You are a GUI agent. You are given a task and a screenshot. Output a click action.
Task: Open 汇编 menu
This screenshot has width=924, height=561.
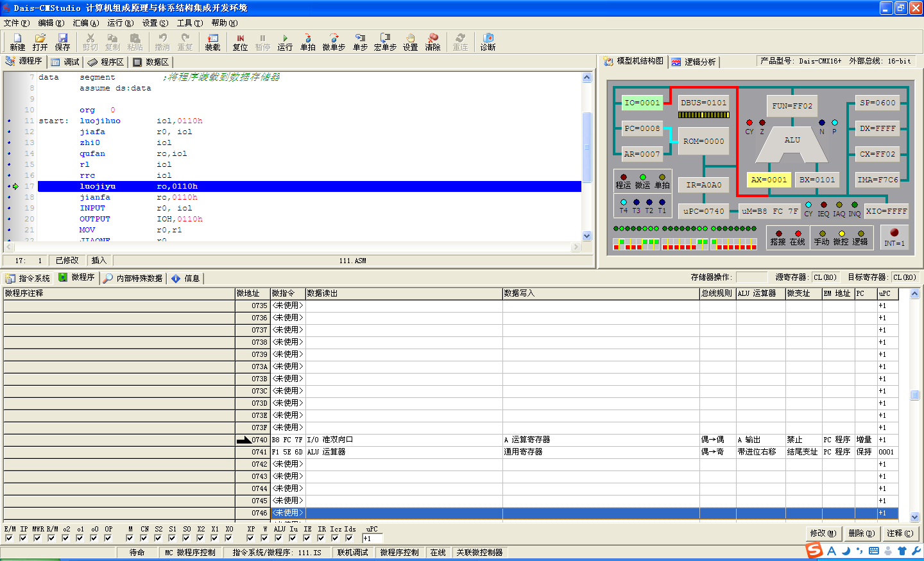tap(86, 23)
